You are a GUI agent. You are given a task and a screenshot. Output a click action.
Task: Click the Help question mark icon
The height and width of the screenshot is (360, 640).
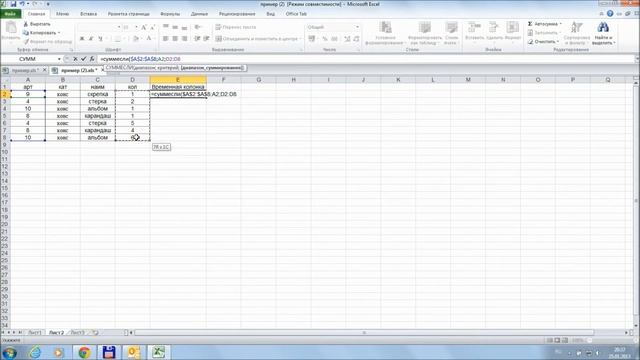610,13
